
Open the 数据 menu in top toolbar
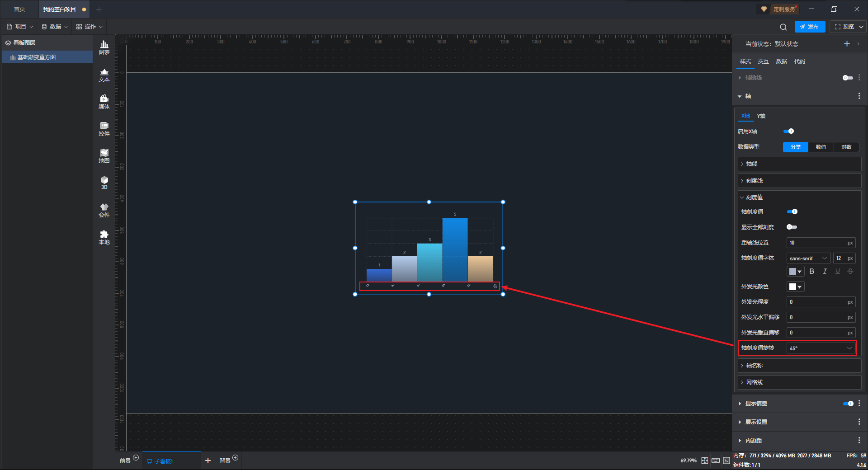tap(55, 27)
